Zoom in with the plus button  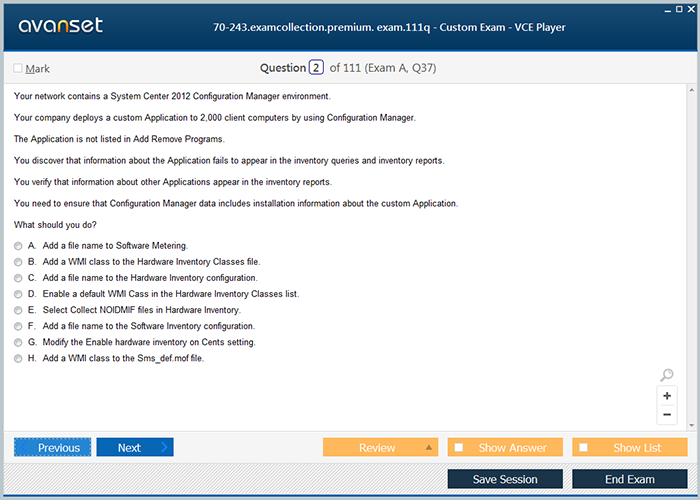click(667, 396)
